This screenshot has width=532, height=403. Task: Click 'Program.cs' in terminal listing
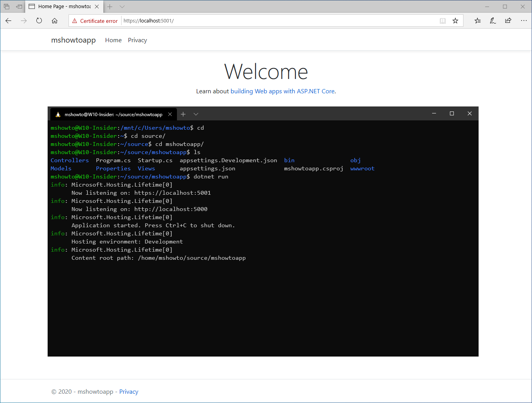pos(113,160)
